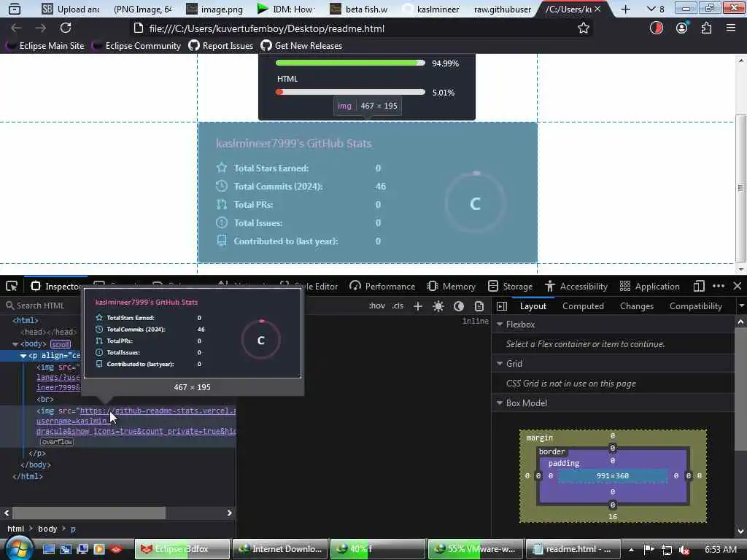Activate the element picker tool
This screenshot has height=560, width=747.
(12, 286)
